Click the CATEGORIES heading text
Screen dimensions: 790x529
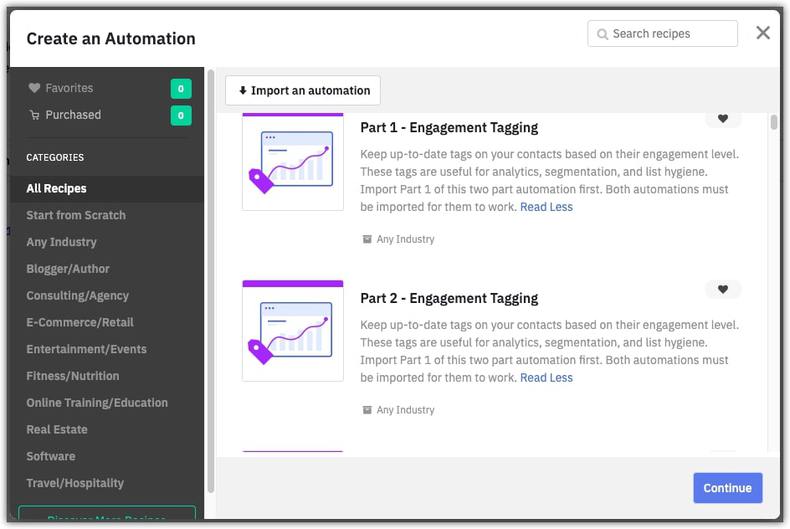[55, 158]
